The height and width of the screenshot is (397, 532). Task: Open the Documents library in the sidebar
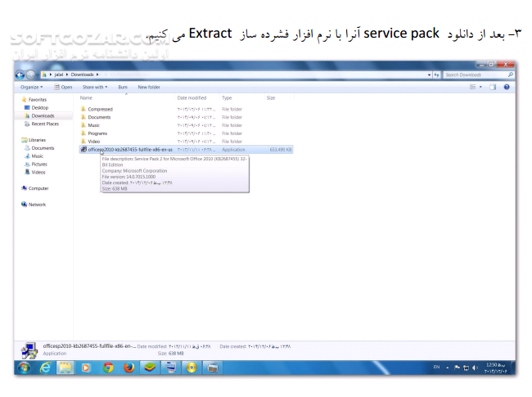pos(40,148)
